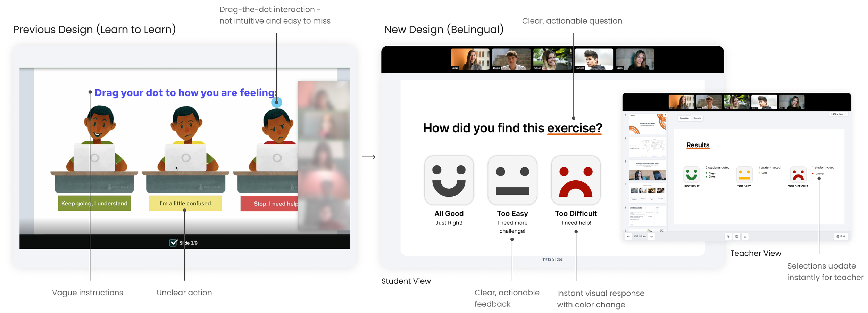Click the share icon in Teacher View toolbar
Image resolution: width=868 pixels, height=313 pixels.
(x=745, y=237)
